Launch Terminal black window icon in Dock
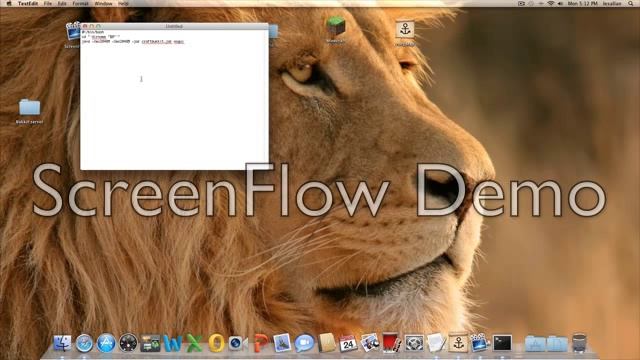The height and width of the screenshot is (360, 640). click(x=502, y=343)
